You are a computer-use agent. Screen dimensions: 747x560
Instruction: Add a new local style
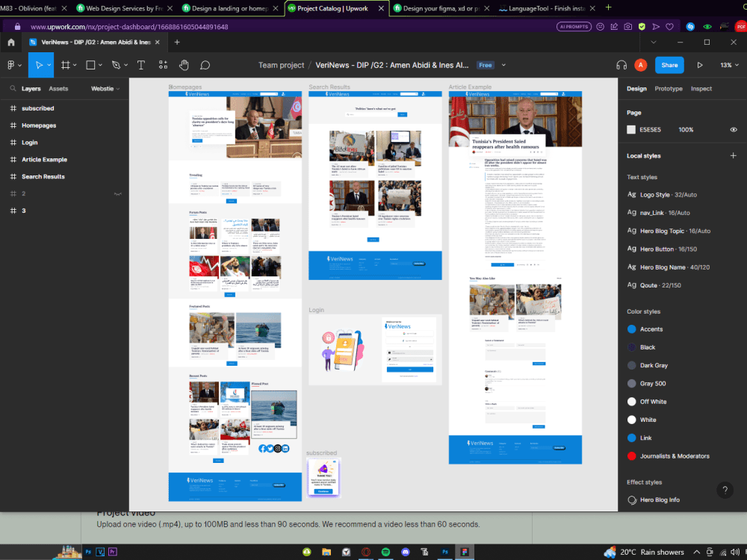pos(734,156)
